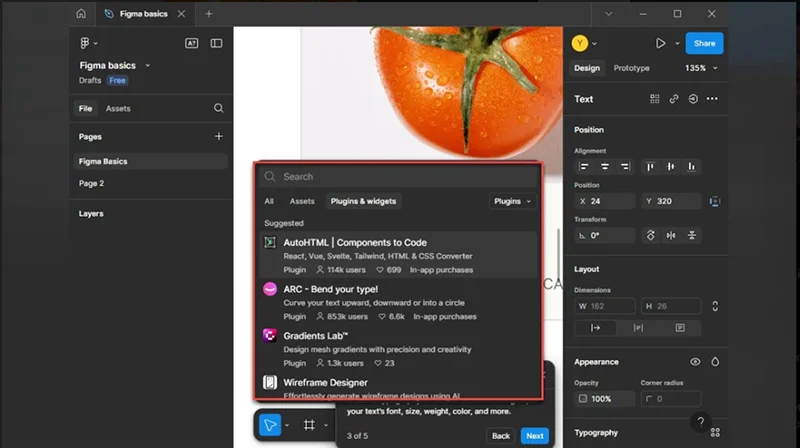Click Back in the tutorial tooltip
The height and width of the screenshot is (448, 800).
coord(501,436)
